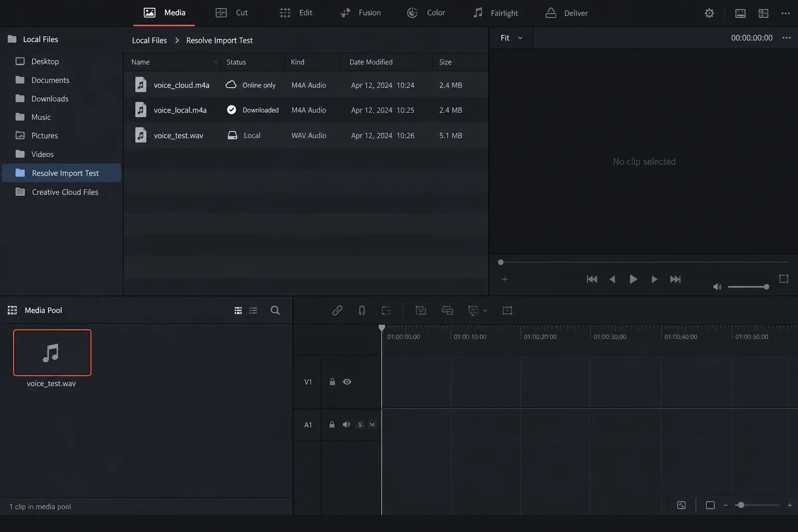The image size is (798, 532).
Task: Click the Media Pool grid icon
Action: tap(12, 310)
